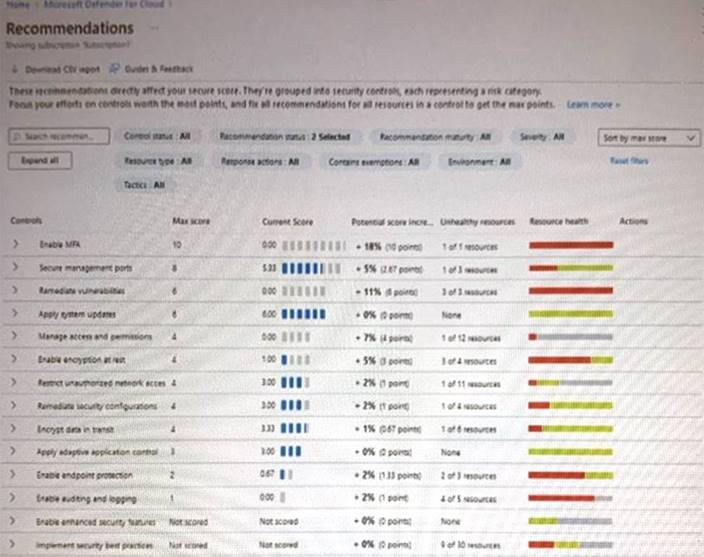704x557 pixels.
Task: Click the Download CSV report icon
Action: click(17, 69)
